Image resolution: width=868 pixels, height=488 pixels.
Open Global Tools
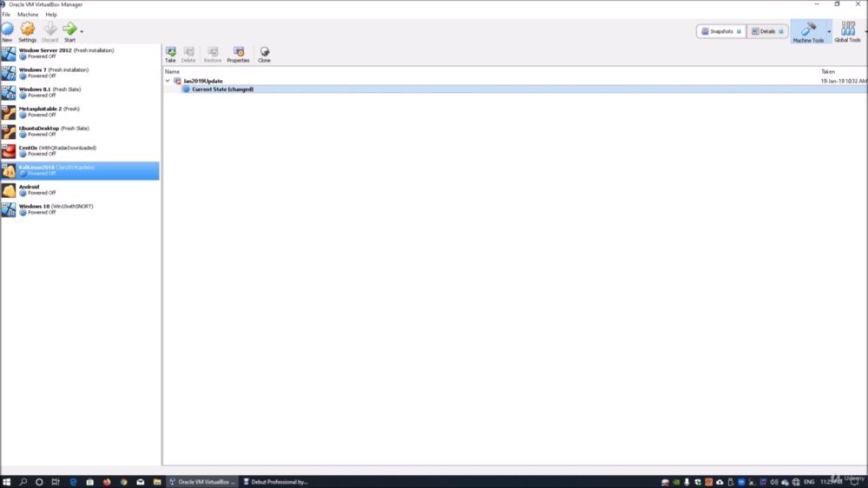[847, 32]
